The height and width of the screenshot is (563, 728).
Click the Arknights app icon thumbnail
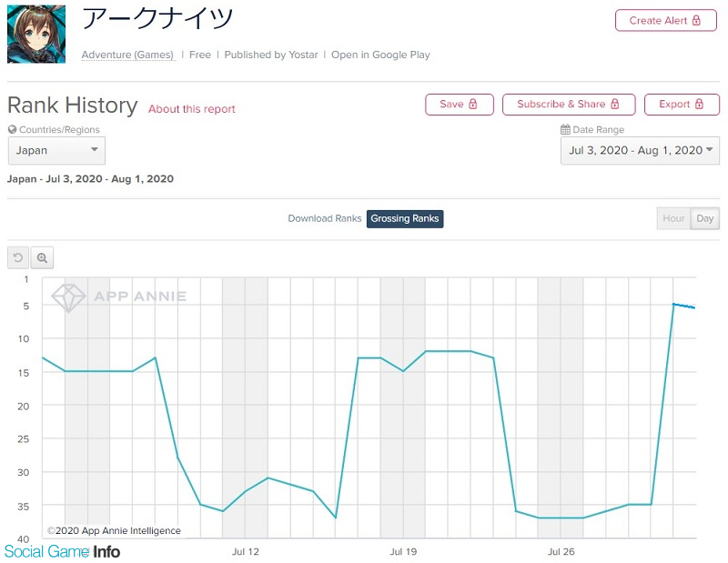pyautogui.click(x=36, y=34)
